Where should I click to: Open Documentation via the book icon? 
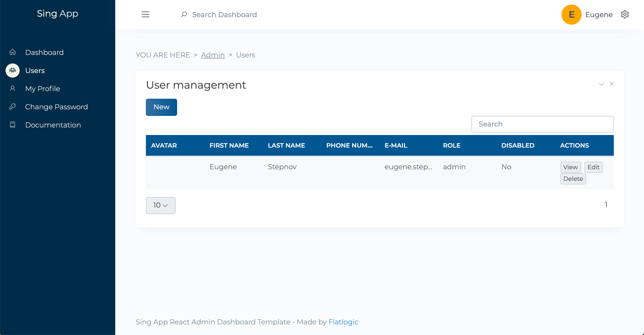click(x=12, y=124)
